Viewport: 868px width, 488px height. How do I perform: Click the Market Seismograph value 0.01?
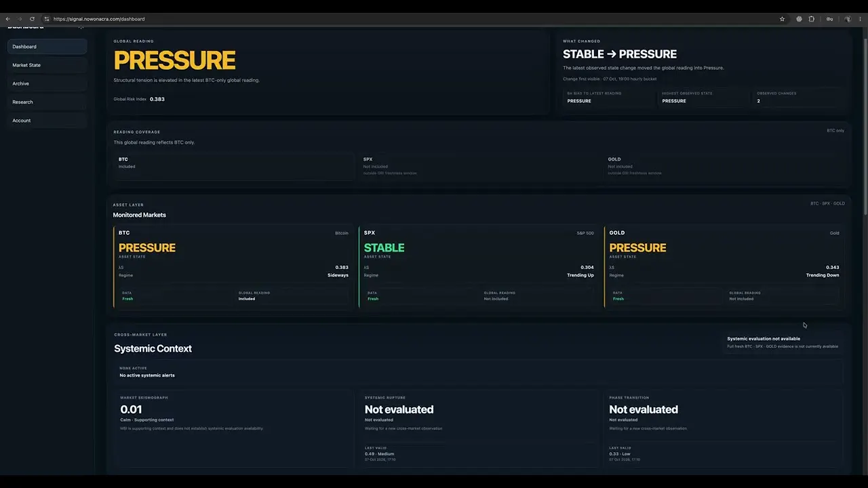(x=131, y=409)
